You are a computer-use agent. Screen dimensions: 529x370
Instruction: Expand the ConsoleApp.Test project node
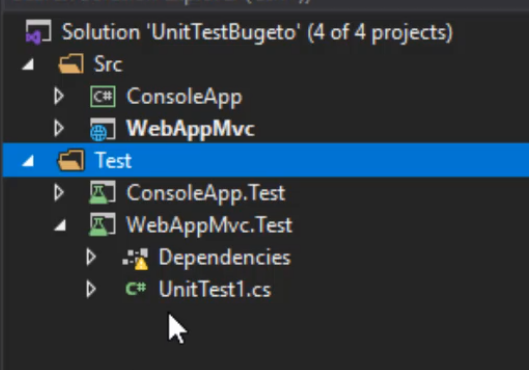[x=59, y=193]
